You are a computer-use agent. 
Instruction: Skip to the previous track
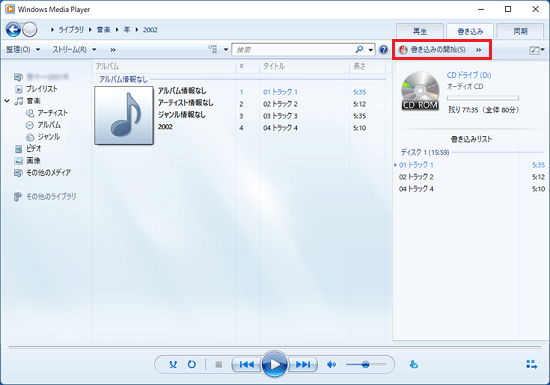(246, 365)
